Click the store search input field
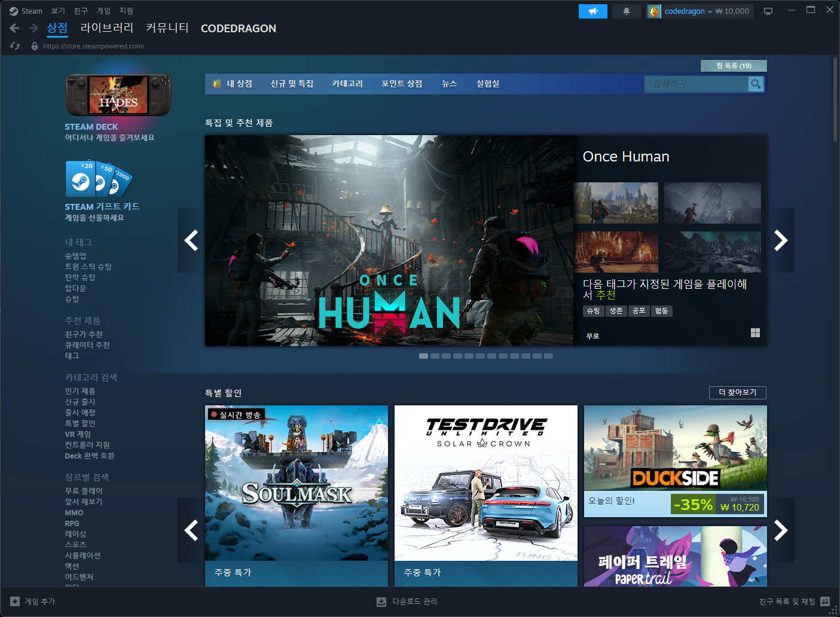840x617 pixels. click(x=697, y=84)
